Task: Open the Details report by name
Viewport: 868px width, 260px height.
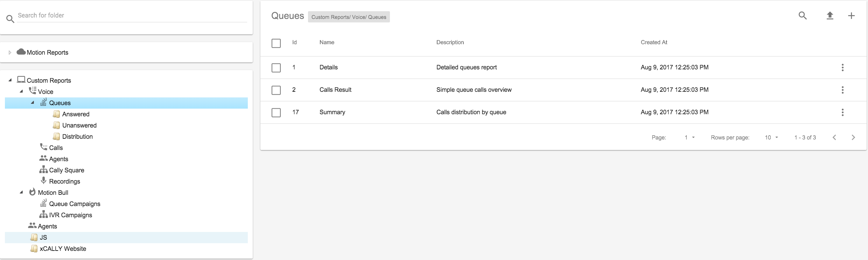Action: (328, 67)
